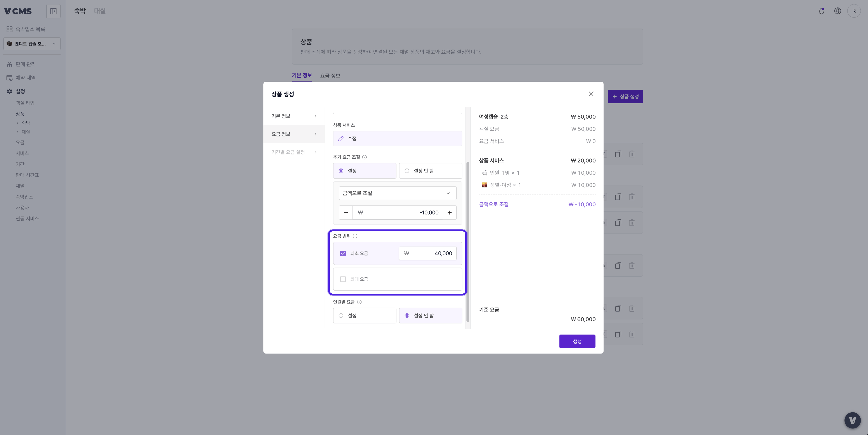
Task: Open 요금 in settings menu
Action: click(x=20, y=142)
